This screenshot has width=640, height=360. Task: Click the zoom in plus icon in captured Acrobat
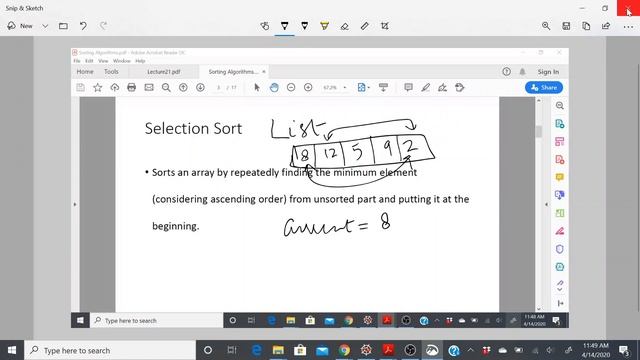(308, 87)
